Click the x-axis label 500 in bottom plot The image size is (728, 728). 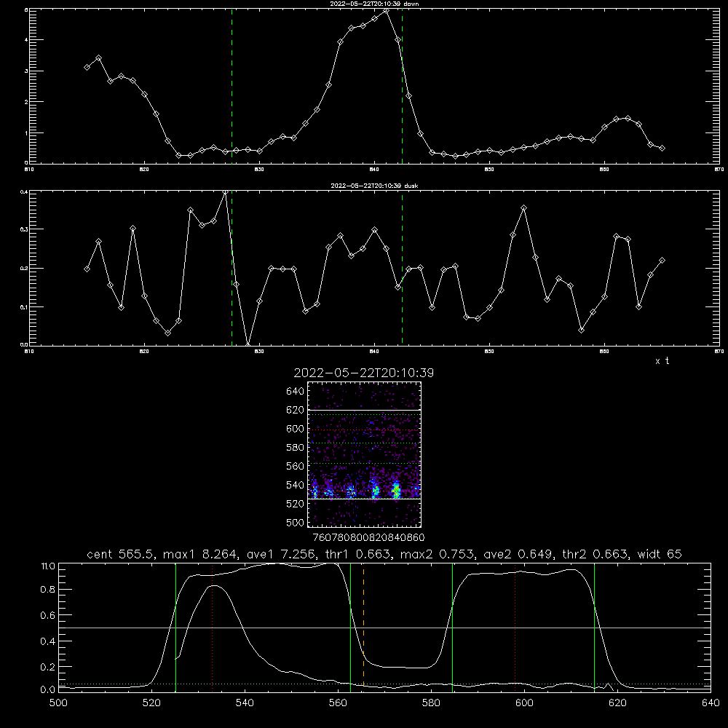tap(58, 703)
